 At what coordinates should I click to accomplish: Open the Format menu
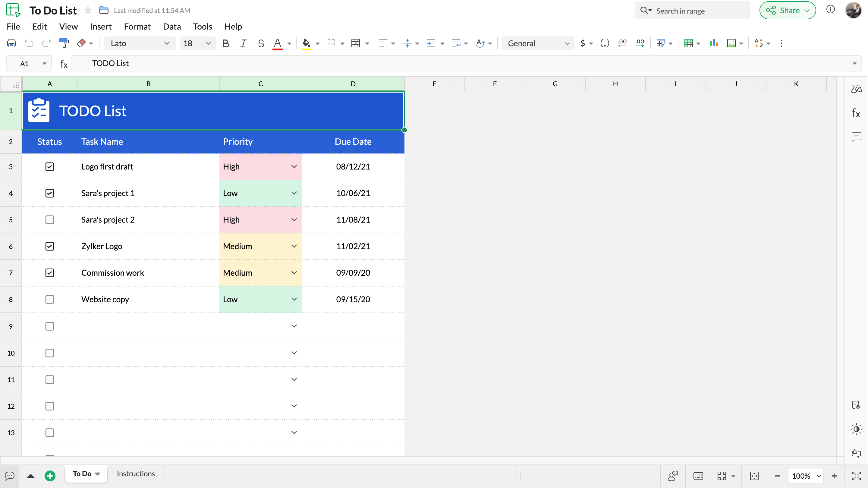137,26
